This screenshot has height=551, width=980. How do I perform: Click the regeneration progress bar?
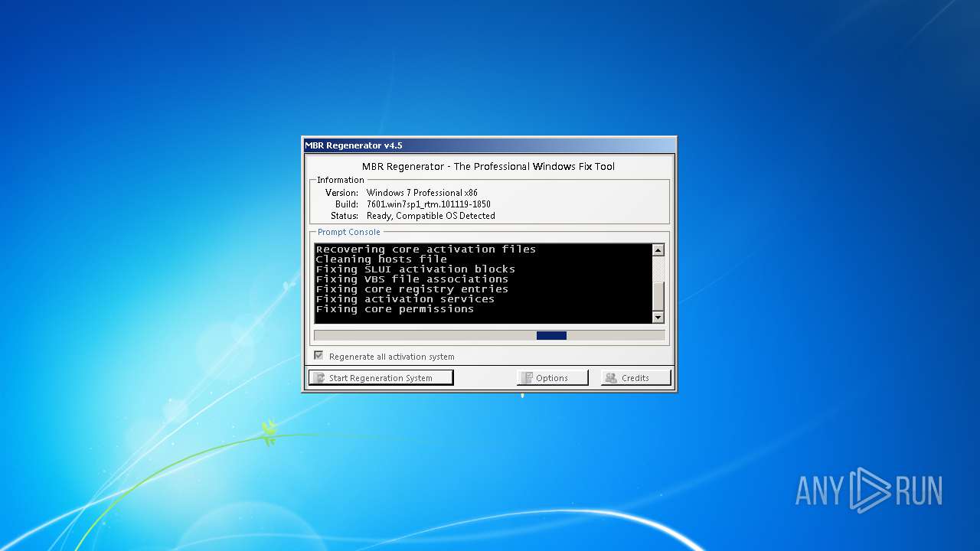[489, 335]
